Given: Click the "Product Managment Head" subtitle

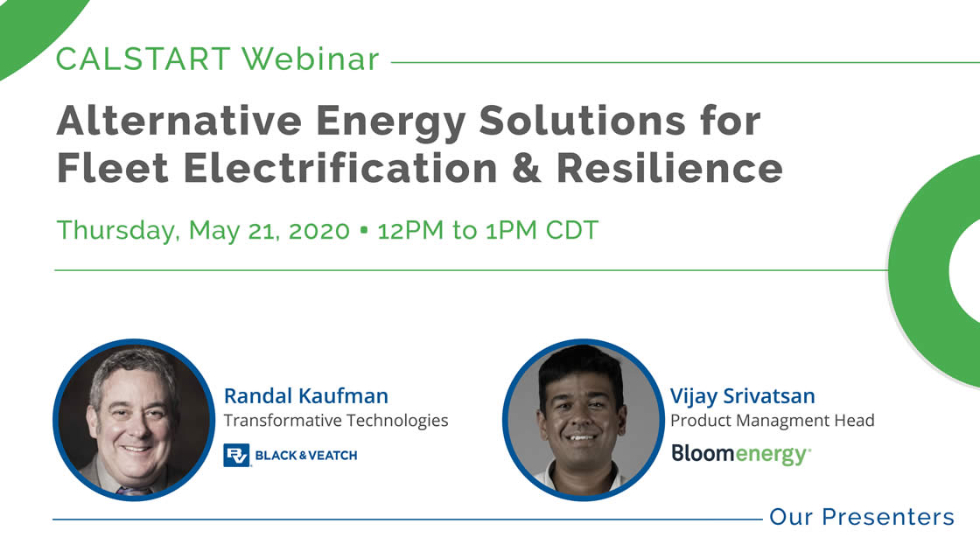Looking at the screenshot, I should 772,421.
